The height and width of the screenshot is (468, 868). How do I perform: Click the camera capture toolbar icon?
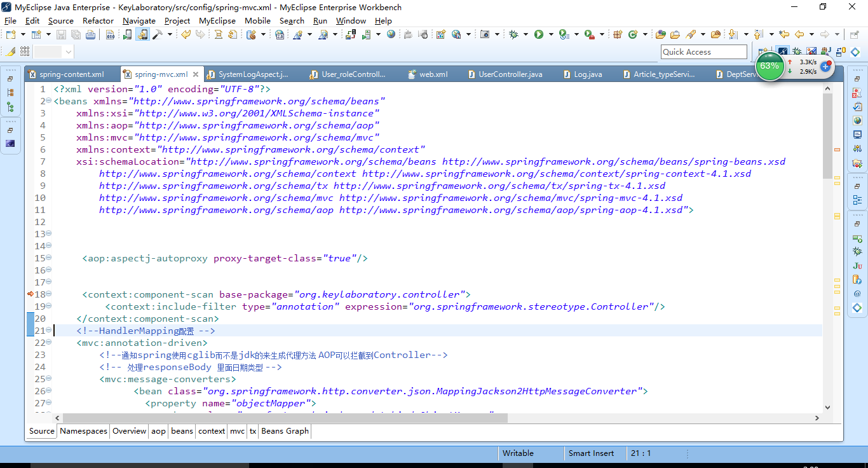coord(485,34)
